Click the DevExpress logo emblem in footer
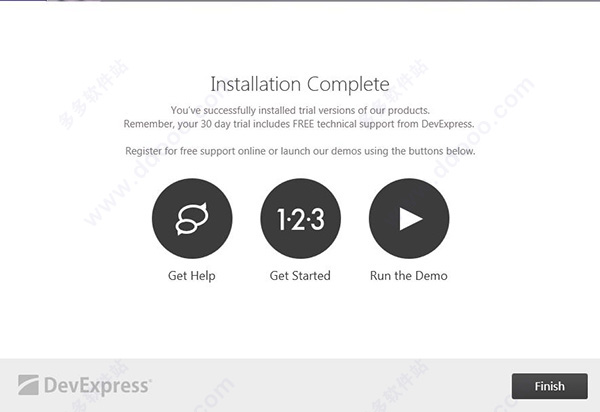This screenshot has width=600, height=412. [28, 385]
